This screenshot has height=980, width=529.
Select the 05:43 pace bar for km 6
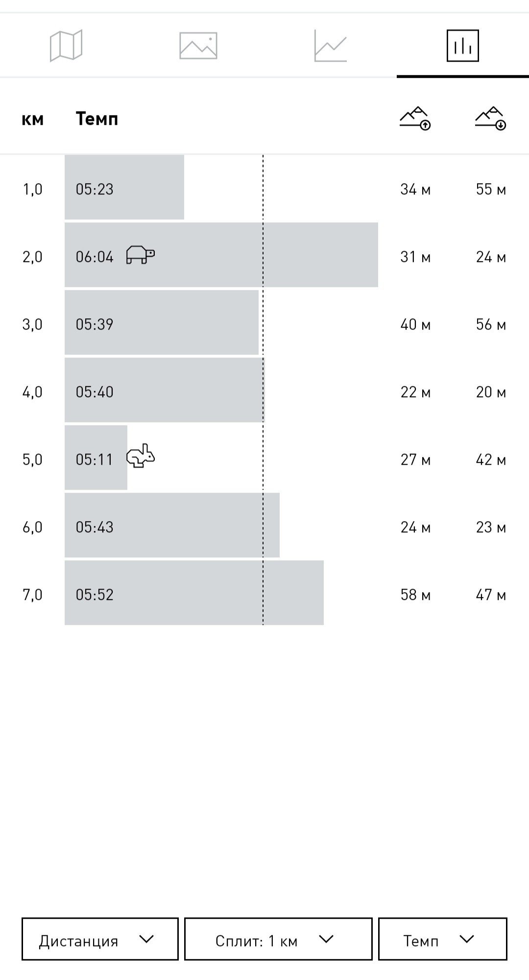(x=172, y=525)
